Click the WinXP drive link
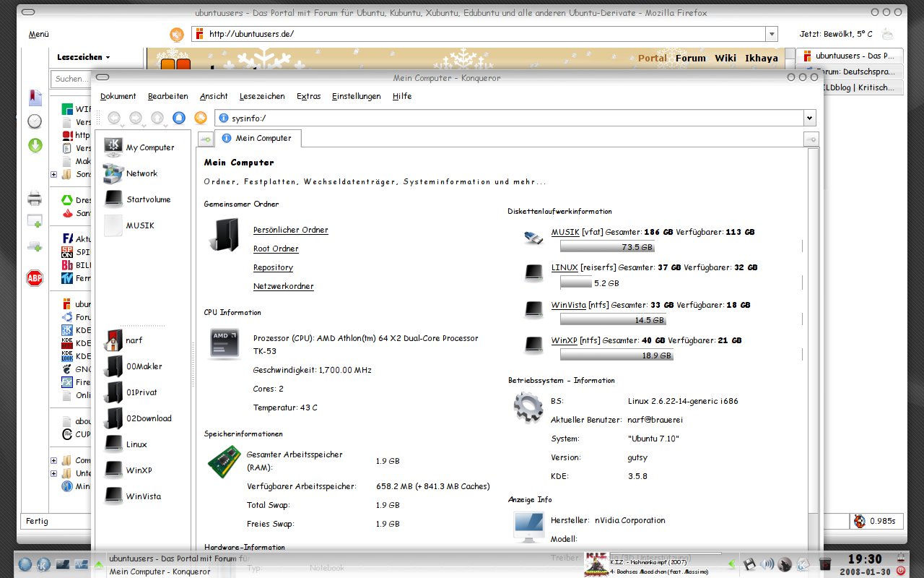 click(x=564, y=340)
